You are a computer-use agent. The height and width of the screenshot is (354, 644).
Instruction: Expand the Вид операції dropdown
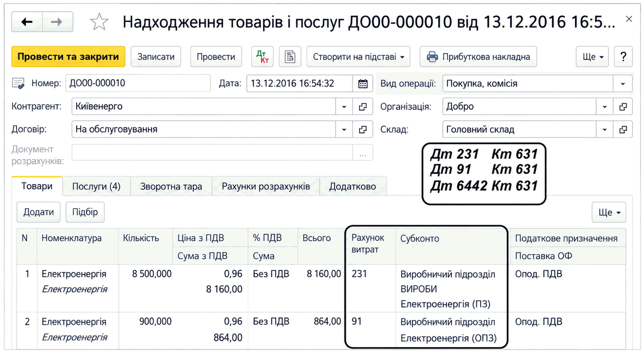623,84
